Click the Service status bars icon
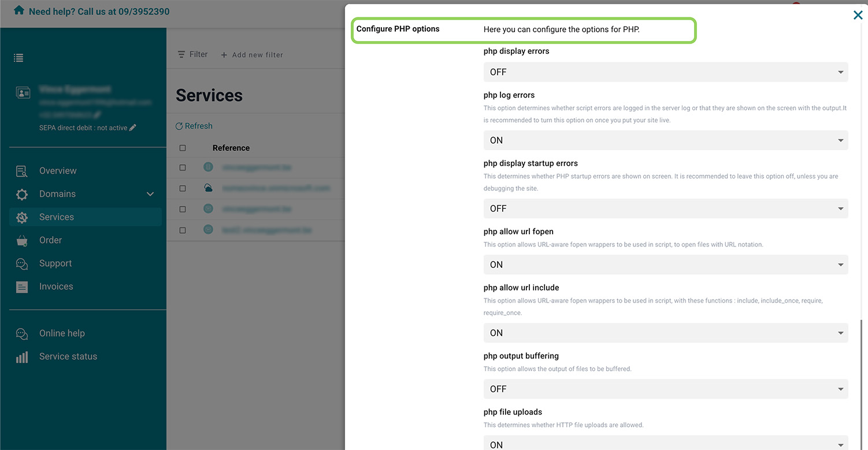Image resolution: width=868 pixels, height=450 pixels. coord(22,357)
